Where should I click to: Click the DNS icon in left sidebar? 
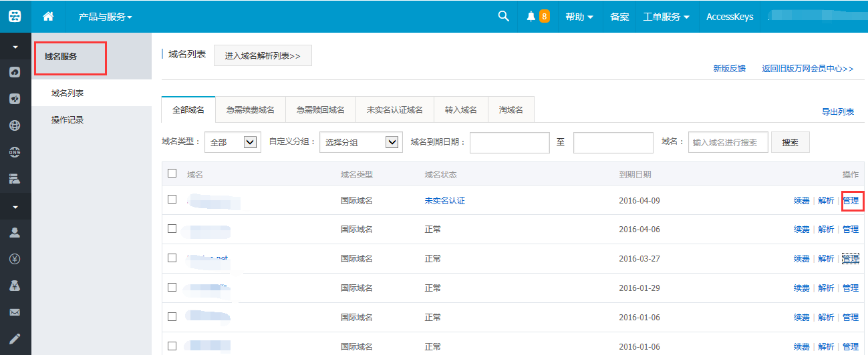(x=15, y=152)
